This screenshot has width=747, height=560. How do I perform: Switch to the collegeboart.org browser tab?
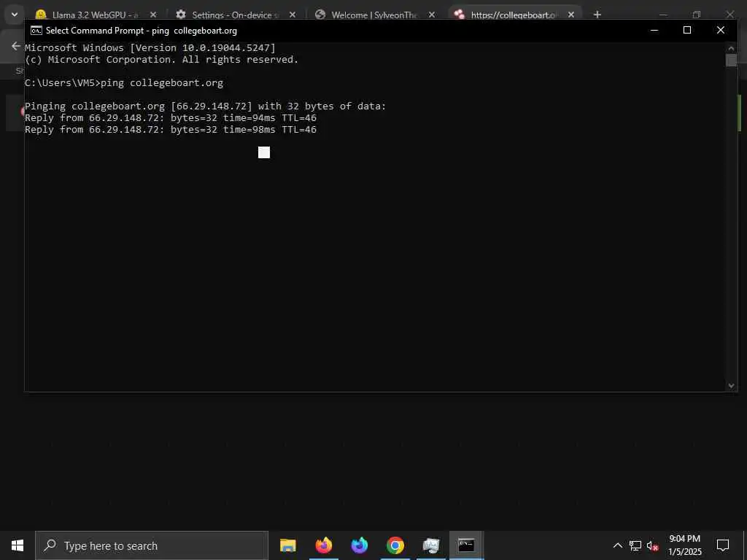pyautogui.click(x=513, y=15)
